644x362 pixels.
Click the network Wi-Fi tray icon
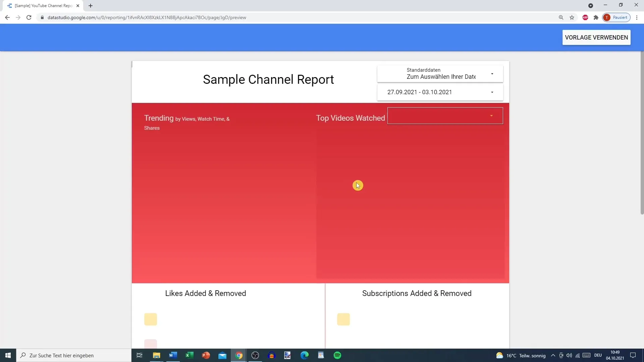(578, 355)
